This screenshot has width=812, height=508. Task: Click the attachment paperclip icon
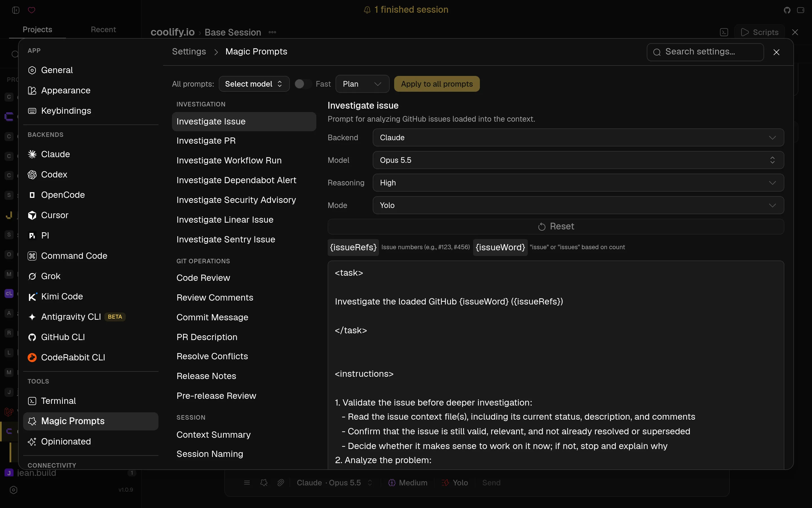tap(281, 483)
